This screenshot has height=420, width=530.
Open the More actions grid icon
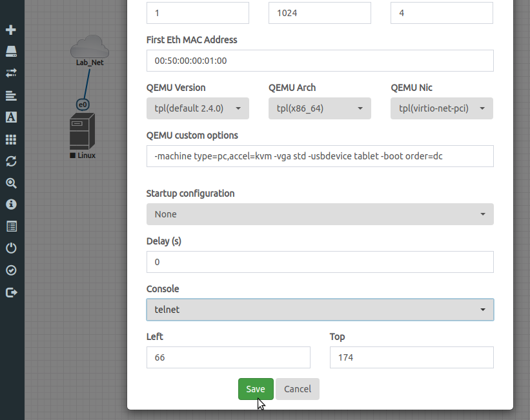pyautogui.click(x=11, y=139)
